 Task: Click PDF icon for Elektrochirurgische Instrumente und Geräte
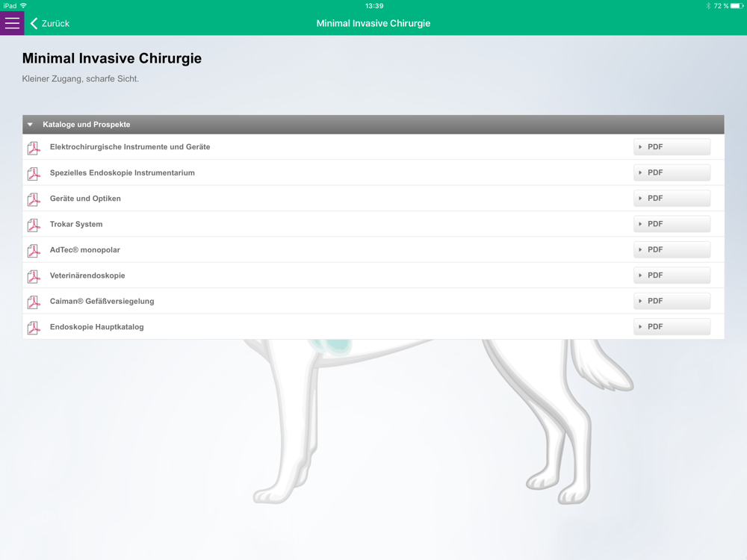click(34, 148)
